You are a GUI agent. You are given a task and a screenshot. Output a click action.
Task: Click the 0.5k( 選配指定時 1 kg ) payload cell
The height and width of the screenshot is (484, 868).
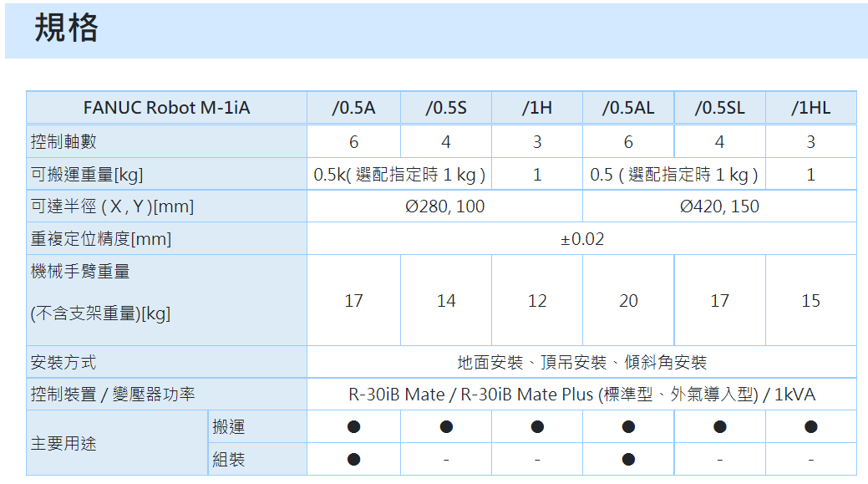(399, 175)
